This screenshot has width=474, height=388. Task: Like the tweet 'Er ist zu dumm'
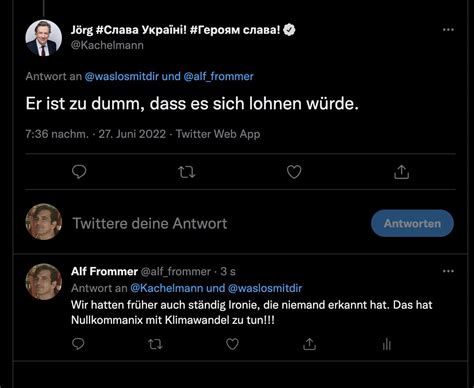tap(294, 172)
